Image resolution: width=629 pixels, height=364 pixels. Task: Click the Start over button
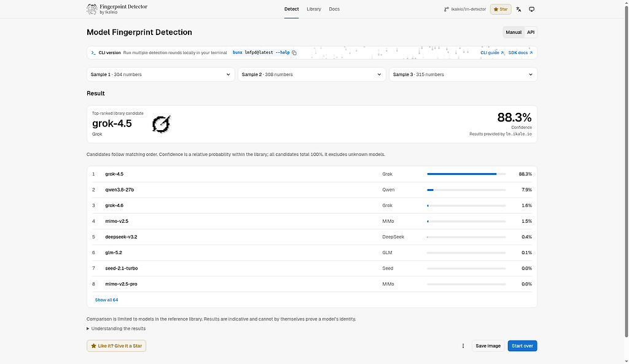coord(522,346)
